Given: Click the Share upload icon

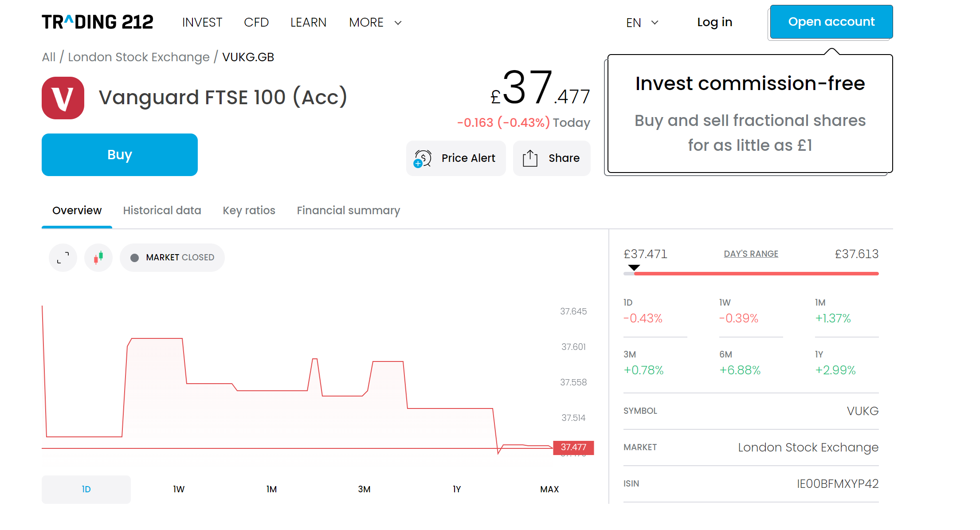Looking at the screenshot, I should pos(530,158).
